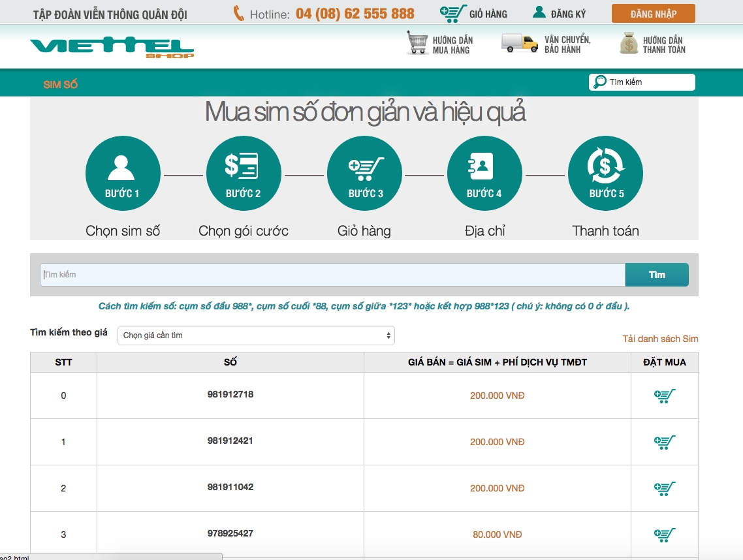Add sim 981912718 to cart
This screenshot has width=743, height=560.
665,396
